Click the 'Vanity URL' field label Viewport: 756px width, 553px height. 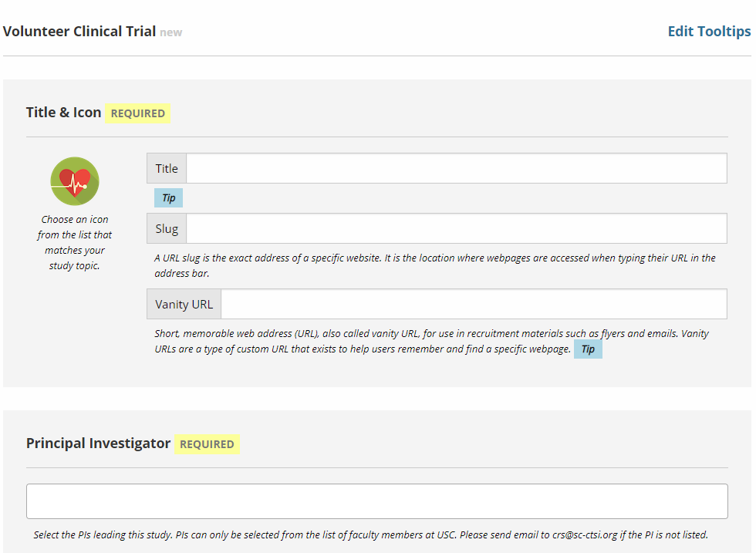184,303
